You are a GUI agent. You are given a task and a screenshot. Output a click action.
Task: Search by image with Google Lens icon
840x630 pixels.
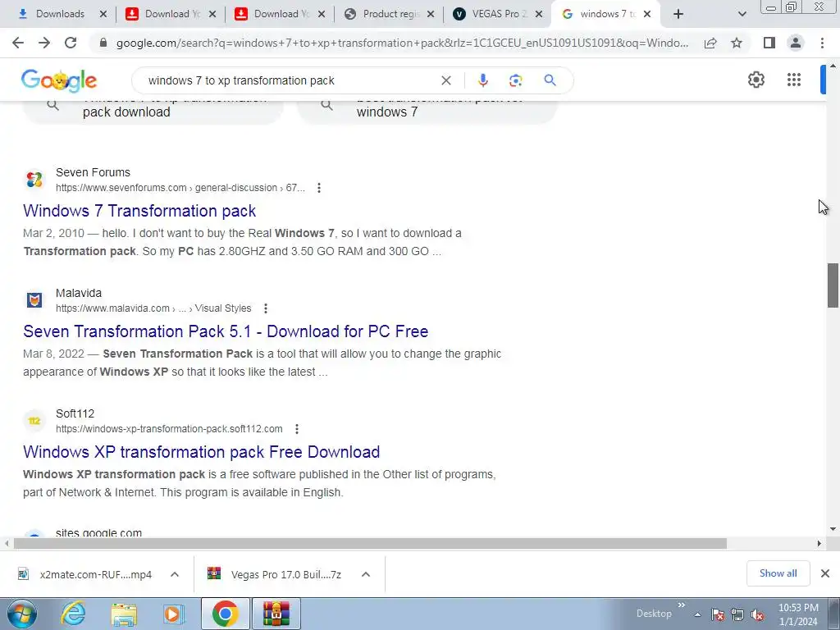click(x=515, y=80)
